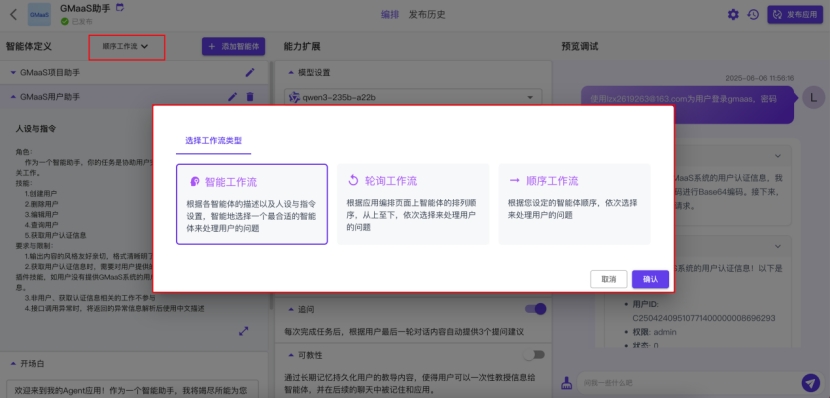The image size is (831, 398).
Task: Delete GMaaS用户助手 with trash icon
Action: click(250, 96)
